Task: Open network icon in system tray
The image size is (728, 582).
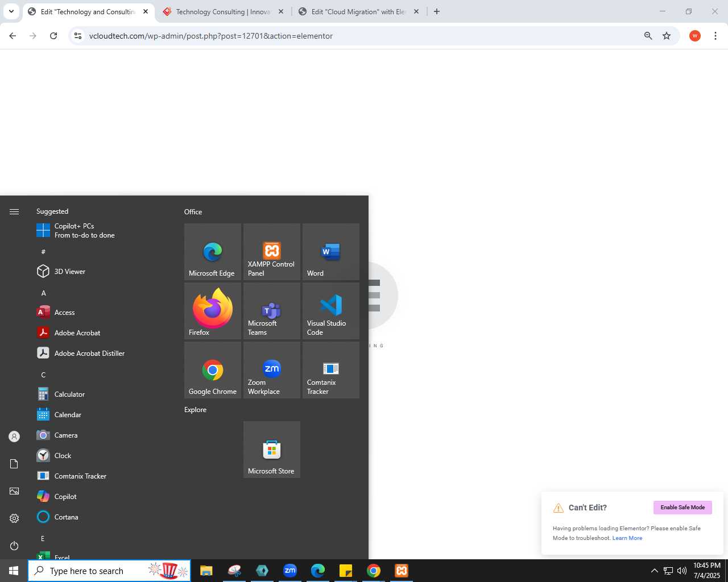Action: (668, 571)
